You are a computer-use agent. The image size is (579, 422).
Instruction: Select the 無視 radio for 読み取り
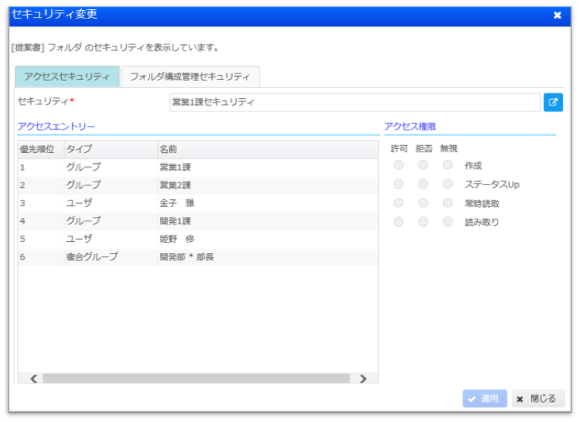448,222
